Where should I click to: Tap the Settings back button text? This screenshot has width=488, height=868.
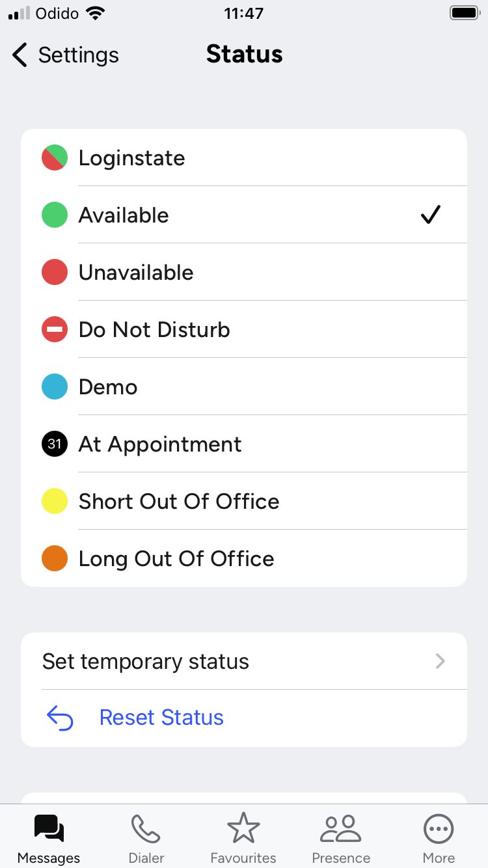78,55
